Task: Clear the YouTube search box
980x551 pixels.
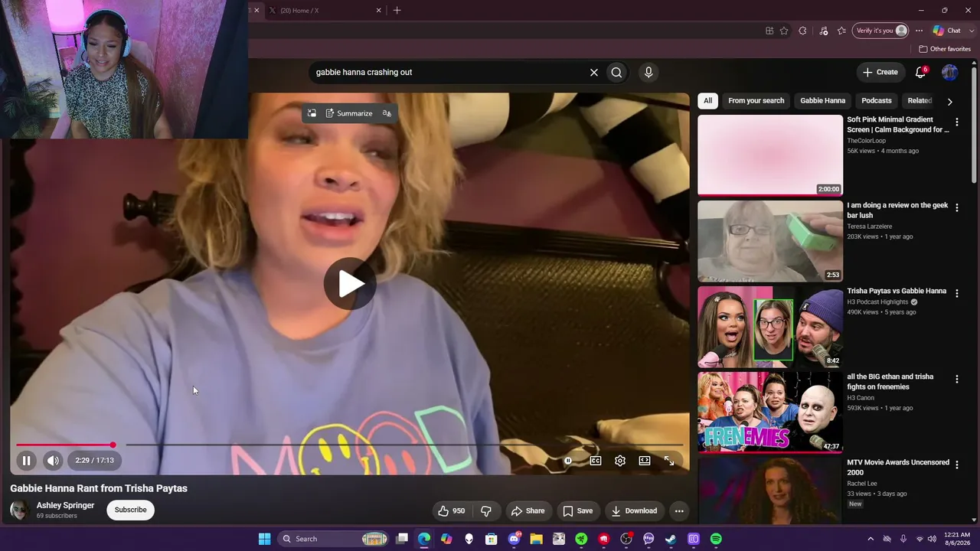Action: (x=593, y=72)
